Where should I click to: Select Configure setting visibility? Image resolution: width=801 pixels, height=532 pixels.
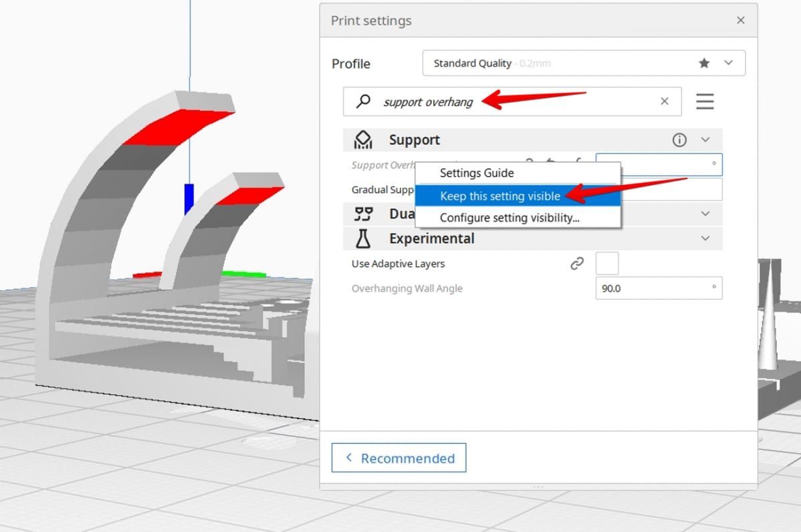point(509,218)
